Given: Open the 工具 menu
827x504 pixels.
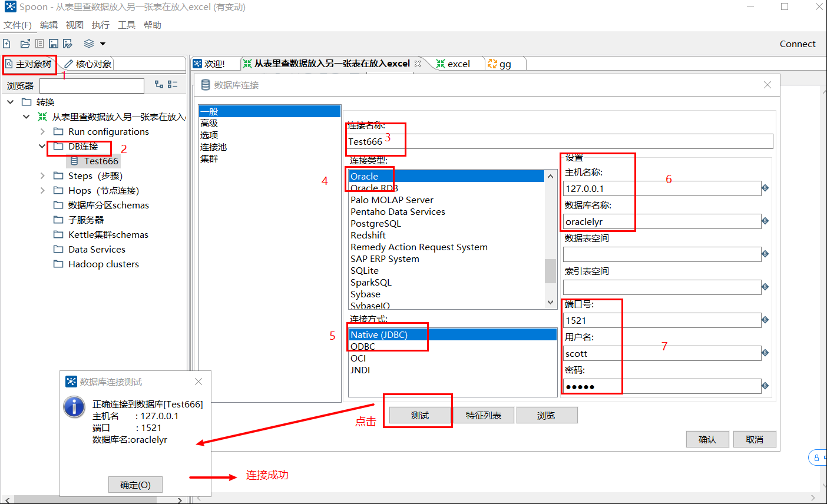Looking at the screenshot, I should click(127, 25).
